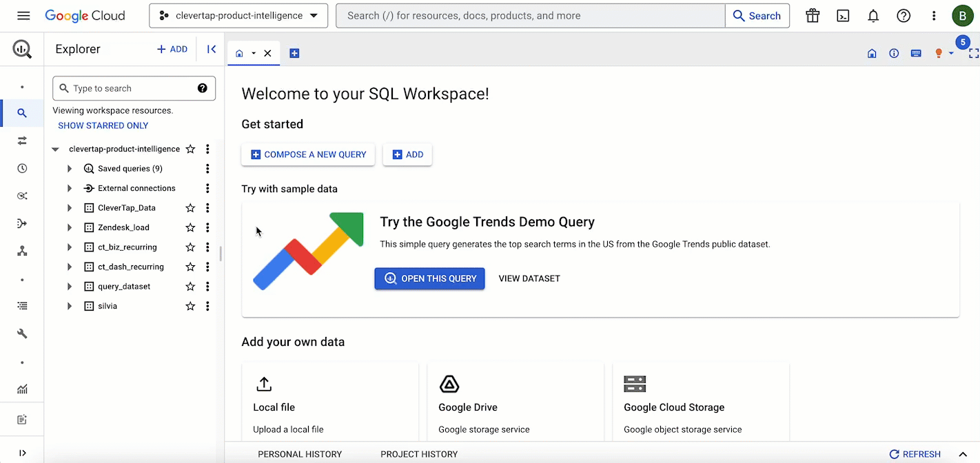Viewport: 980px width, 463px height.
Task: Expand the silvia dataset
Action: coord(69,306)
